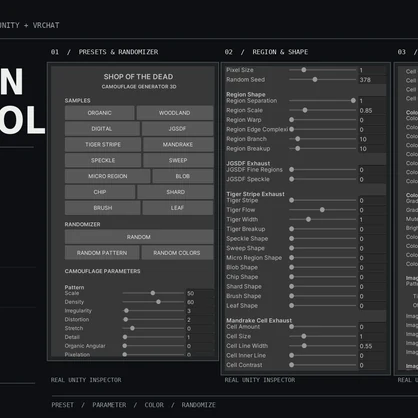This screenshot has width=418, height=418.
Task: Adjust the Speckle Shape slider
Action: pos(323,239)
